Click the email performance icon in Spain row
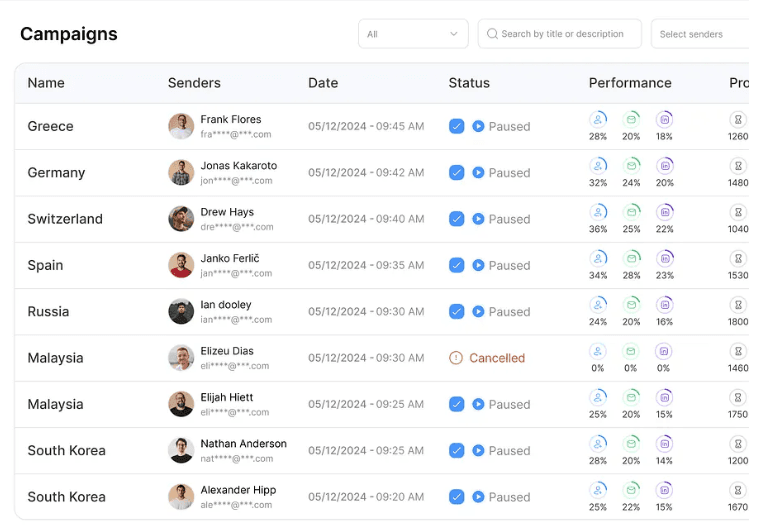 click(x=631, y=258)
